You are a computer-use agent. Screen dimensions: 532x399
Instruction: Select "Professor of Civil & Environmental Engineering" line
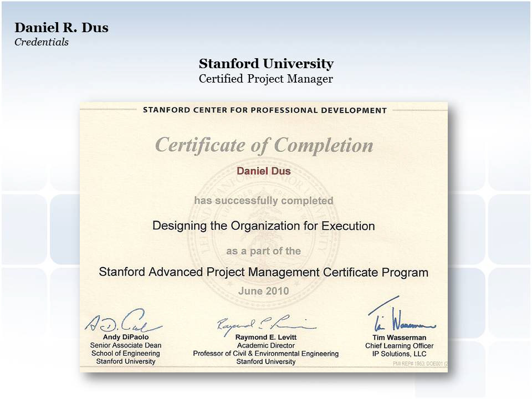click(266, 354)
